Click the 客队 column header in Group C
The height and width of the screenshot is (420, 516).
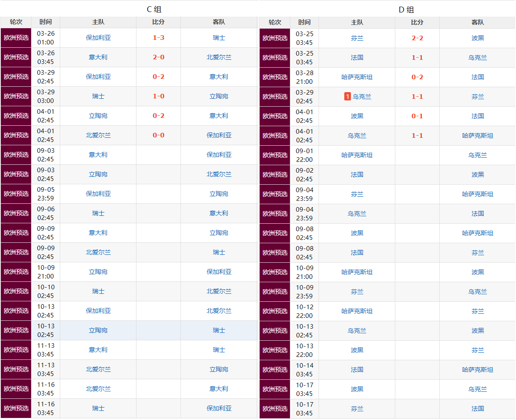point(219,22)
